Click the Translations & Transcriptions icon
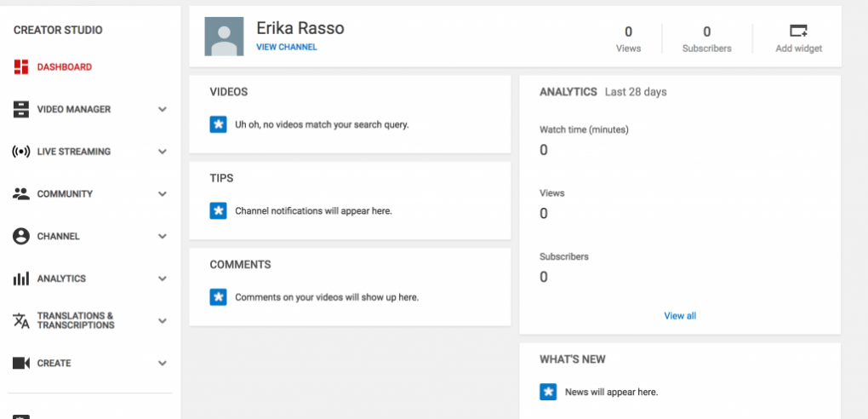 21,321
